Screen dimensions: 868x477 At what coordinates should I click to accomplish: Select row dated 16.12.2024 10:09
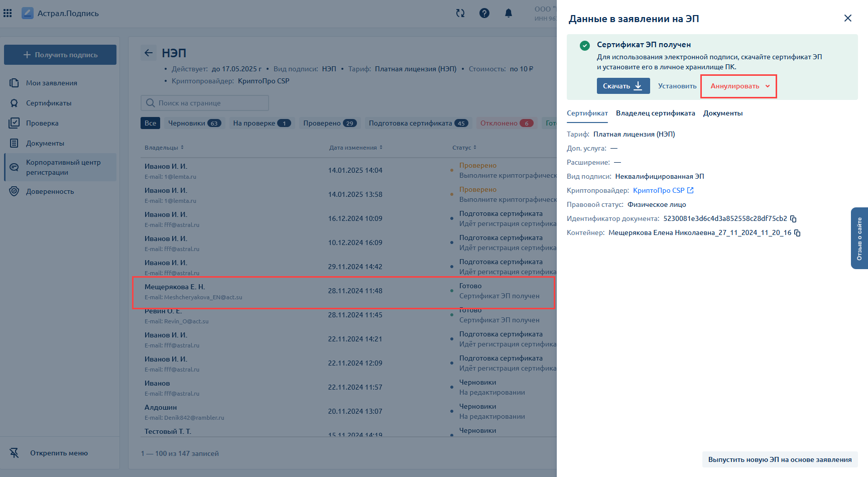coord(348,218)
